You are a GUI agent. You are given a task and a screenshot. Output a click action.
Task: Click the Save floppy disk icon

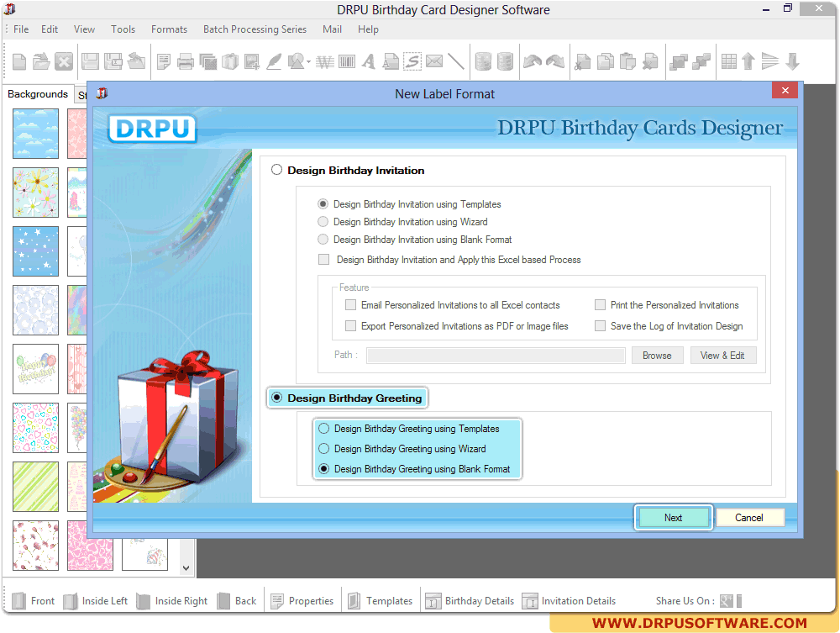[90, 61]
